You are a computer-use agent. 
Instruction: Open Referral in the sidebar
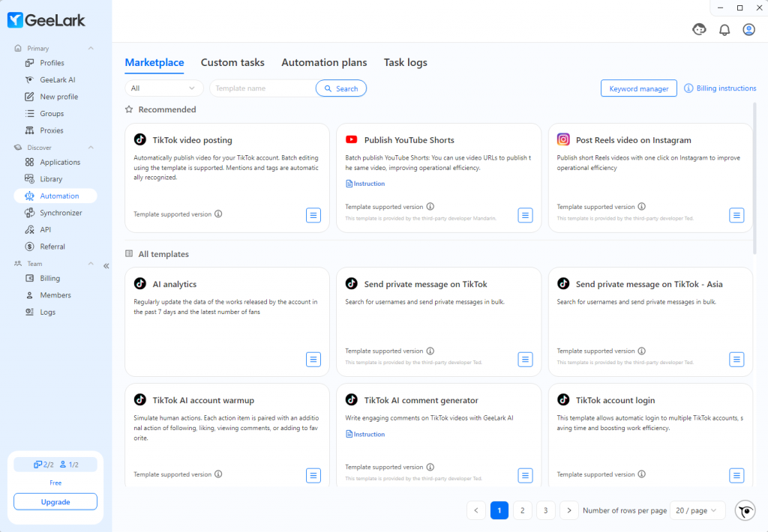(55, 247)
